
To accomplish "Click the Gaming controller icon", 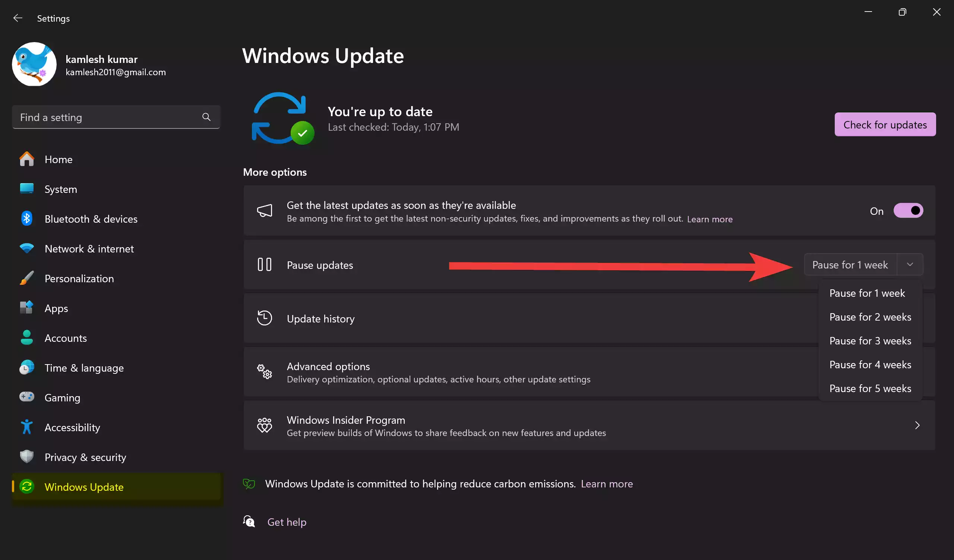I will 26,397.
